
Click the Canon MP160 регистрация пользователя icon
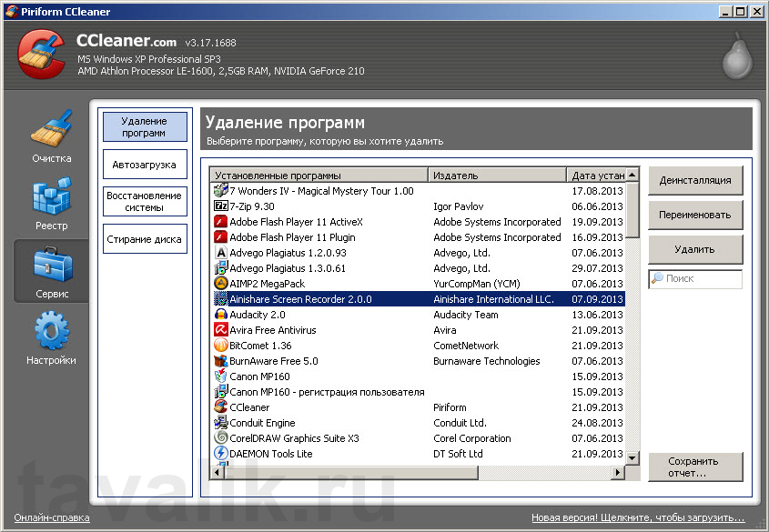pyautogui.click(x=221, y=392)
